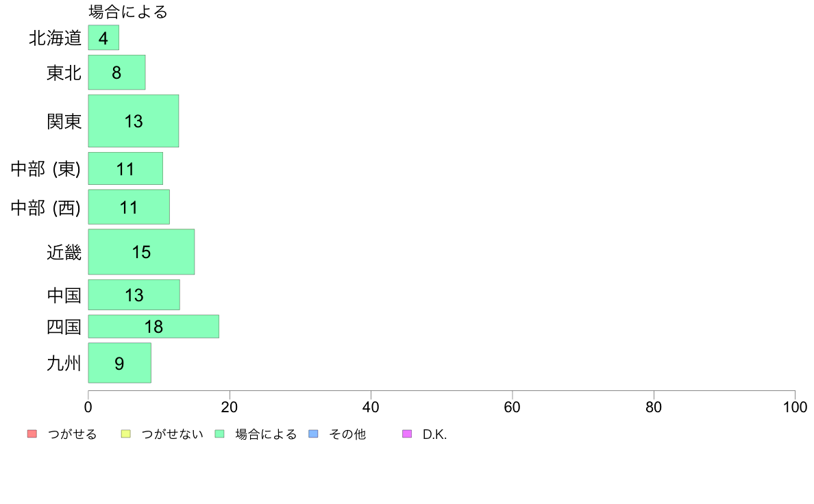
Task: Click the axis tick label 100
Action: click(795, 407)
